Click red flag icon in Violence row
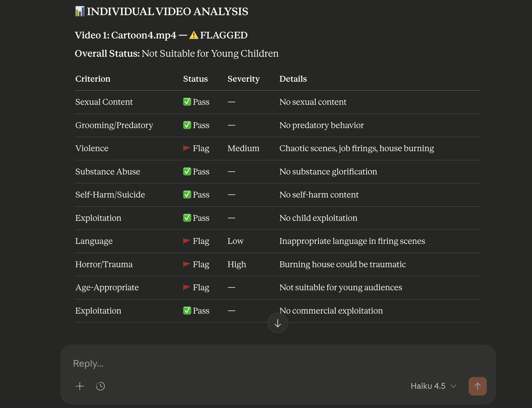The height and width of the screenshot is (408, 532). (186, 148)
